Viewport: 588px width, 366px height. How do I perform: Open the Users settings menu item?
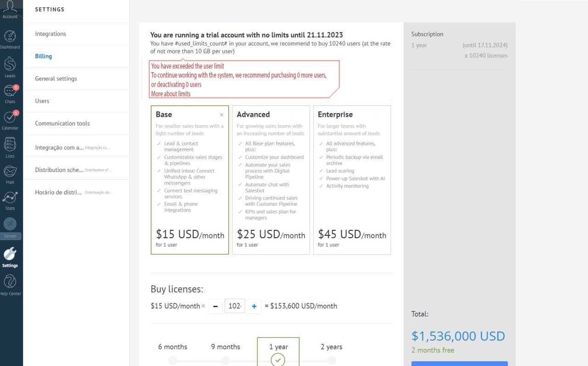42,101
